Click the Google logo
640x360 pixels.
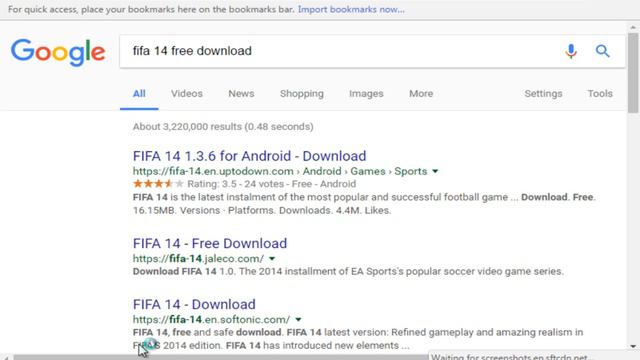58,52
